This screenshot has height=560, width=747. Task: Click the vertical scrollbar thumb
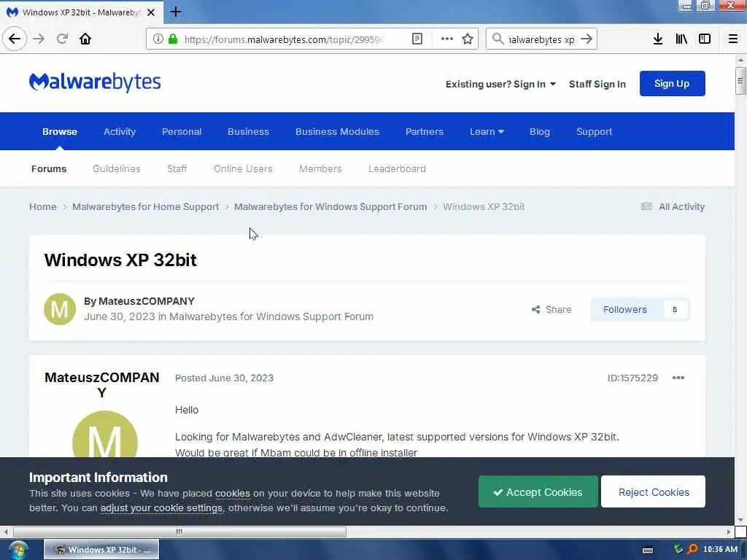740,81
